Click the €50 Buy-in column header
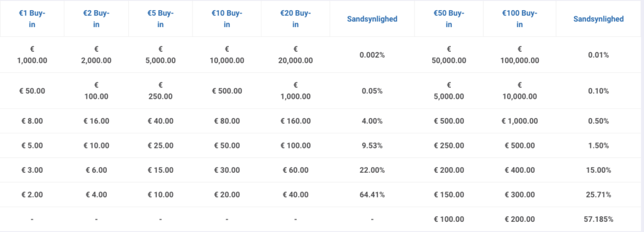Screen dimensions: 644x232 pos(449,18)
